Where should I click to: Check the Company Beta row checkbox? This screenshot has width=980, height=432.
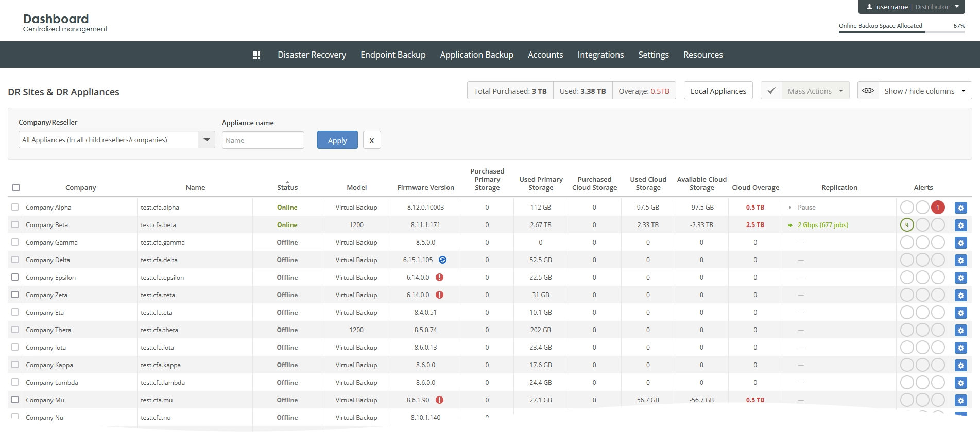tap(15, 224)
